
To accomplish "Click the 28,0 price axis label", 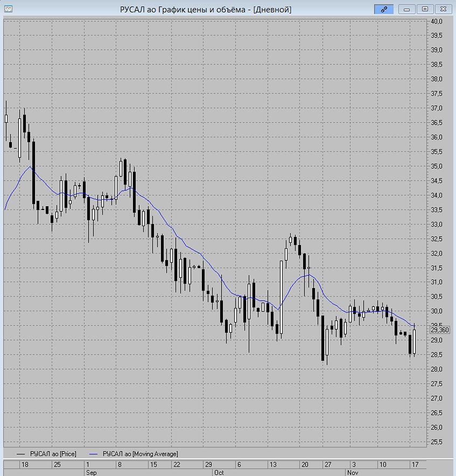I will (x=437, y=369).
